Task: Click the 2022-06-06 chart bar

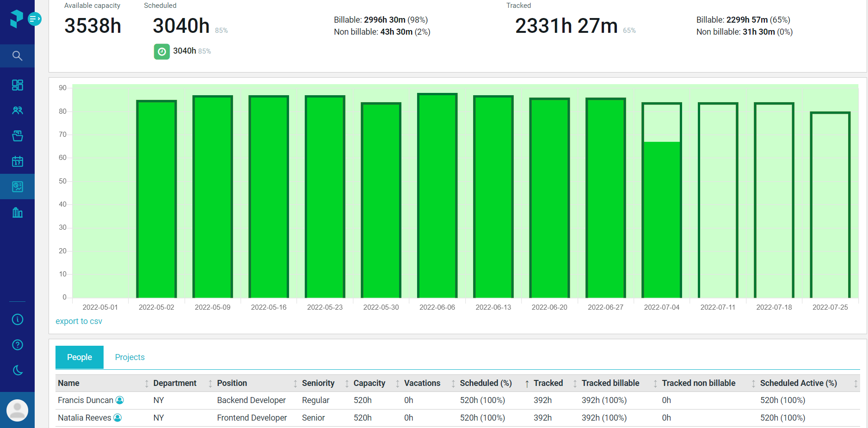Action: pos(437,196)
